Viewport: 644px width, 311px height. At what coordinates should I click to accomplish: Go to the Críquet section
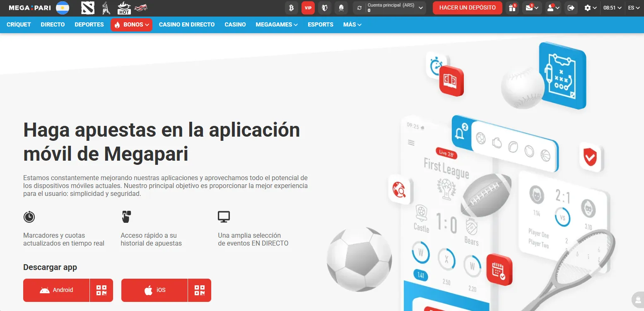point(19,25)
